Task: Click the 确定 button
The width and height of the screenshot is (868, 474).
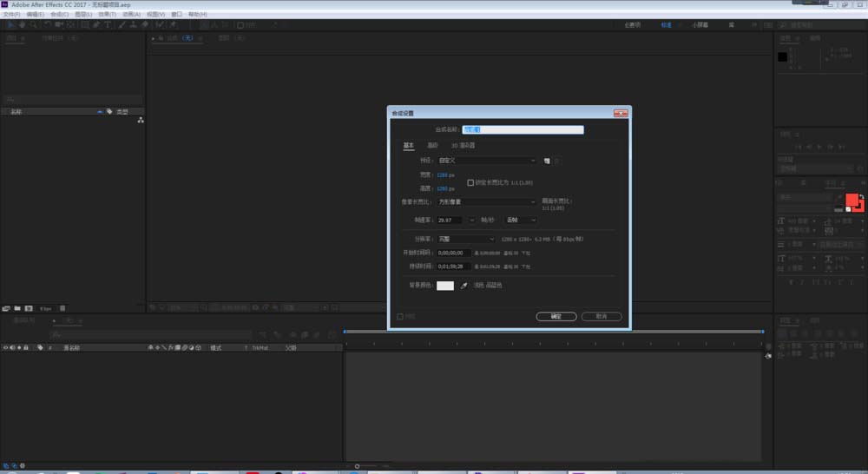Action: pyautogui.click(x=556, y=317)
